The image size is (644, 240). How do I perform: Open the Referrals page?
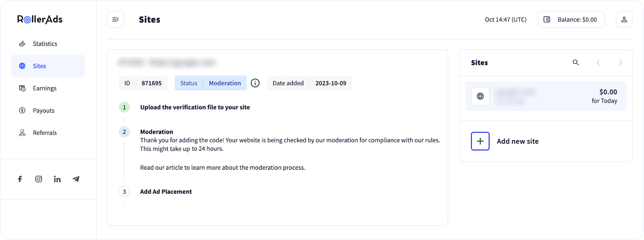tap(45, 133)
